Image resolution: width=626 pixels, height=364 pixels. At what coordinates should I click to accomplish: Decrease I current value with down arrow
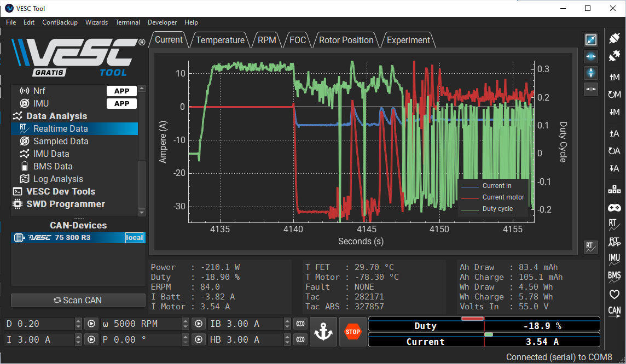click(78, 343)
